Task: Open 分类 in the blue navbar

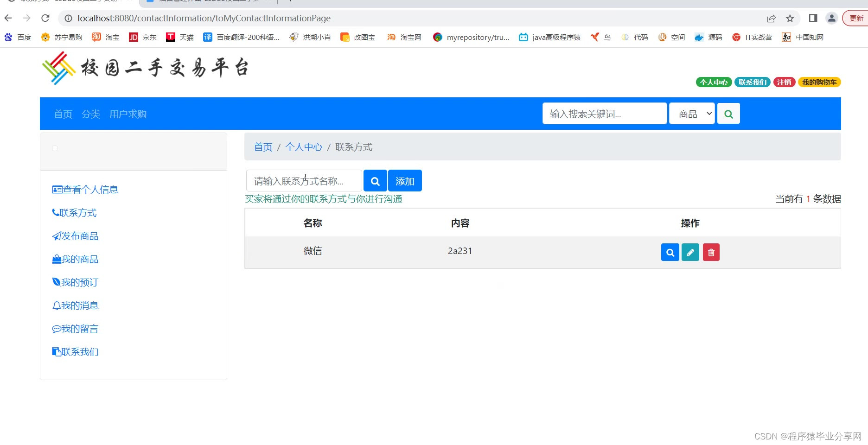Action: click(x=91, y=114)
